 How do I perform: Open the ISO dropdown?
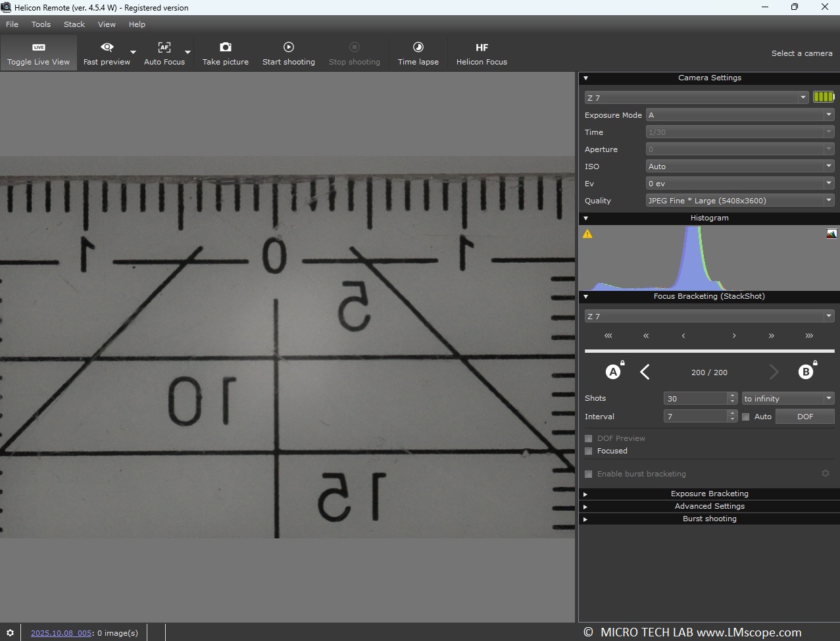pyautogui.click(x=739, y=167)
